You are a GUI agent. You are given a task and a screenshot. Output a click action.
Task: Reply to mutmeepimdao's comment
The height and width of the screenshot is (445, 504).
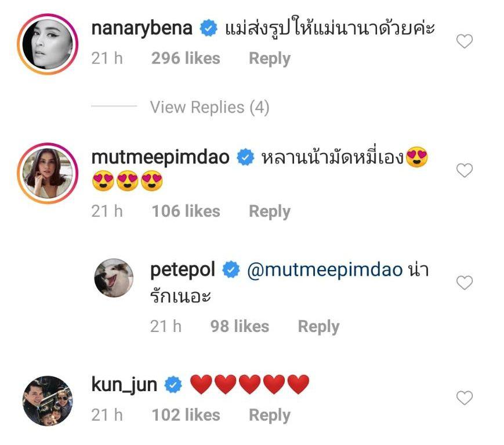click(269, 211)
